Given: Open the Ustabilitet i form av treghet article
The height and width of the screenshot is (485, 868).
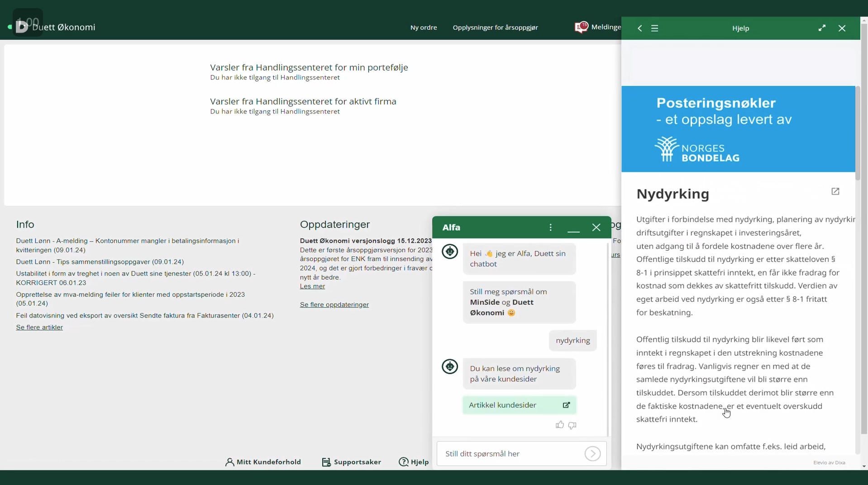Looking at the screenshot, I should [x=136, y=278].
